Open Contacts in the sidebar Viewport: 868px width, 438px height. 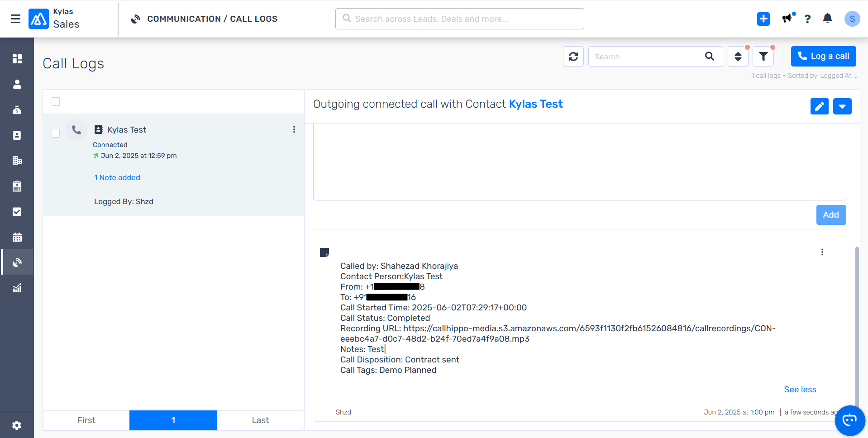point(17,135)
